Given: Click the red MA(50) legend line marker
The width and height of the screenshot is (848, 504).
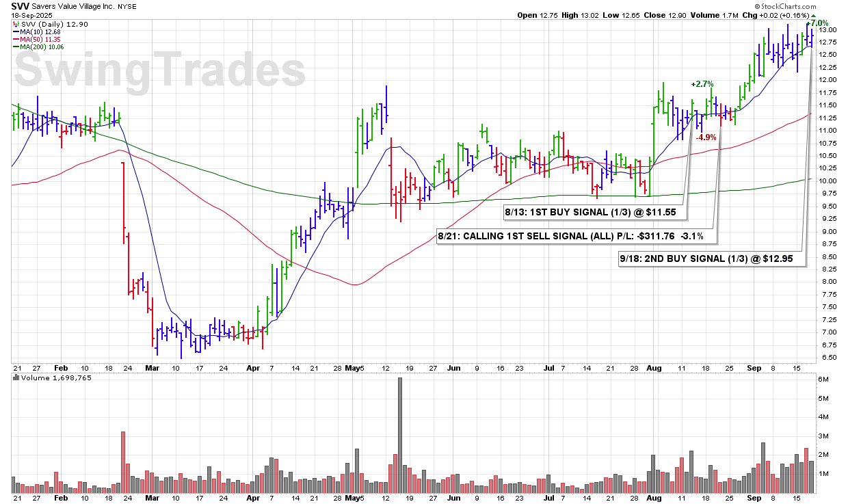Looking at the screenshot, I should tap(16, 39).
